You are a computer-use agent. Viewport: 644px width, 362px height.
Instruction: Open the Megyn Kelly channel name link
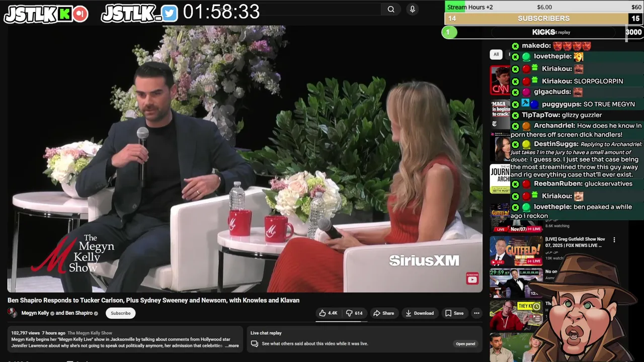tap(35, 313)
